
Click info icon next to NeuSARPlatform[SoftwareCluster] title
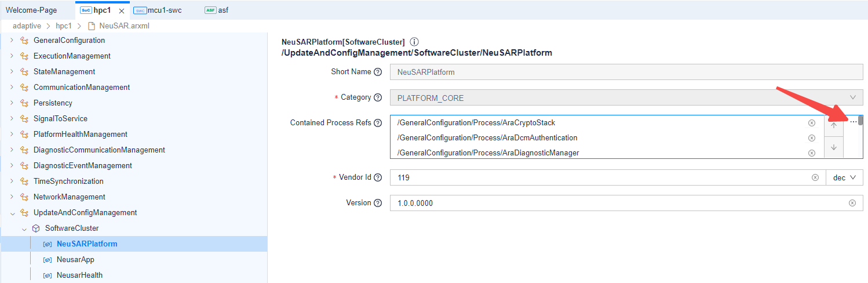[414, 42]
